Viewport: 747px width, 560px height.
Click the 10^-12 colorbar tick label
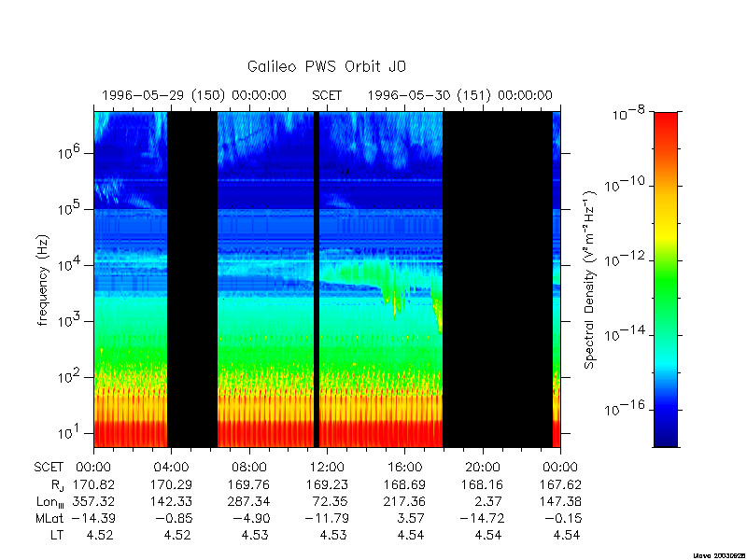click(x=626, y=259)
